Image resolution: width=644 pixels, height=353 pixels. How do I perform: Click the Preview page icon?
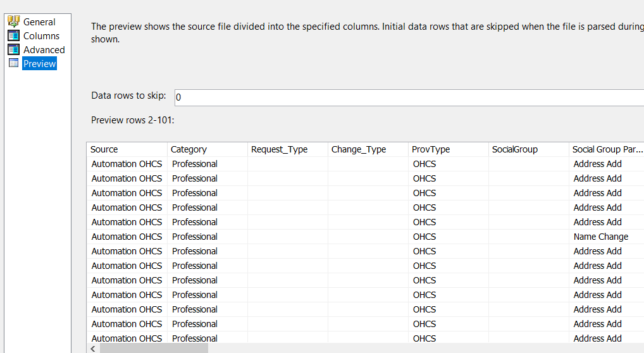point(13,63)
